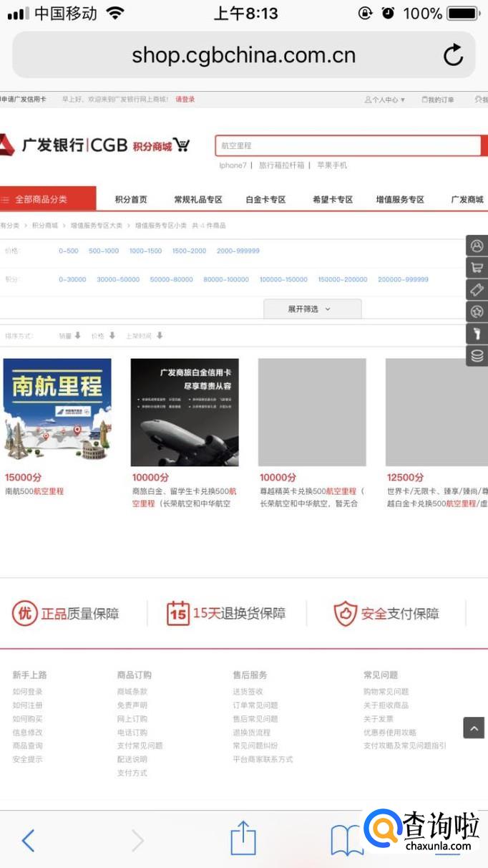Image resolution: width=488 pixels, height=868 pixels.
Task: Expand the 展开筛选 filter panel
Action: coord(312,309)
